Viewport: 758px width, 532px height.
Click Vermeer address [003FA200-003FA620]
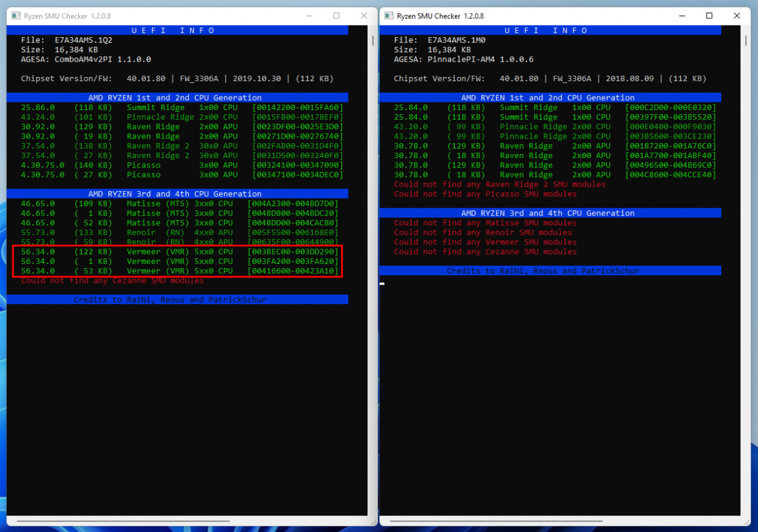pyautogui.click(x=293, y=261)
